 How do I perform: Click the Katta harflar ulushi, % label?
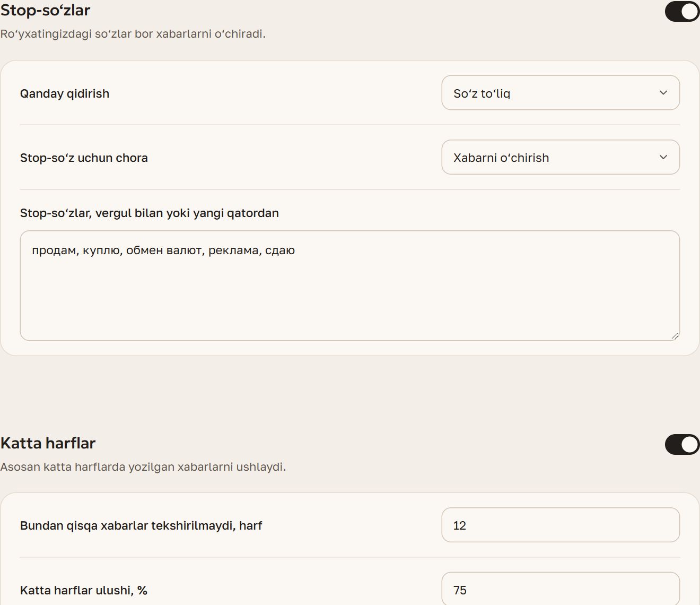(x=84, y=590)
